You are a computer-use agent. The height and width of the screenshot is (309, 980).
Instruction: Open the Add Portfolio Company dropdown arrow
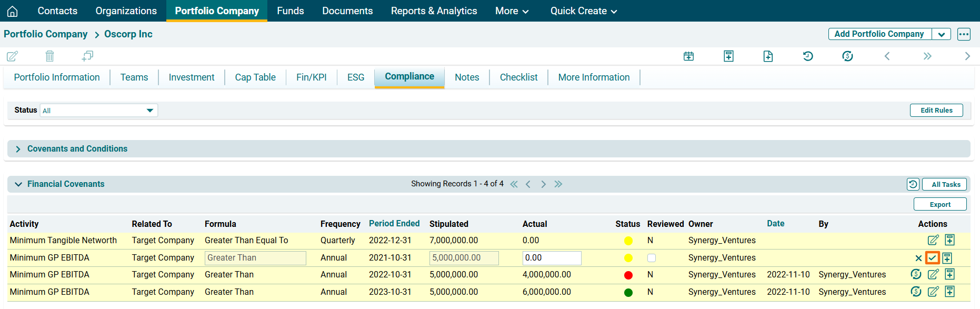coord(941,34)
